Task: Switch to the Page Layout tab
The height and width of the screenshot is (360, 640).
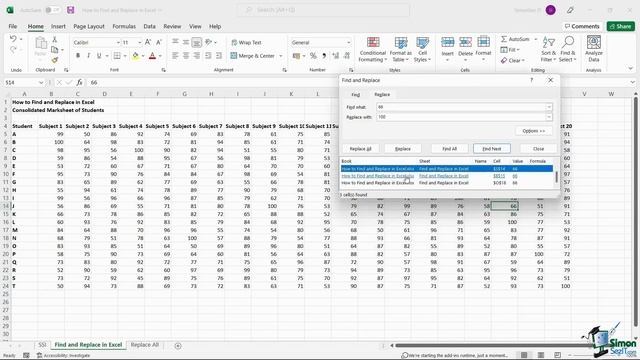Action: [x=89, y=26]
